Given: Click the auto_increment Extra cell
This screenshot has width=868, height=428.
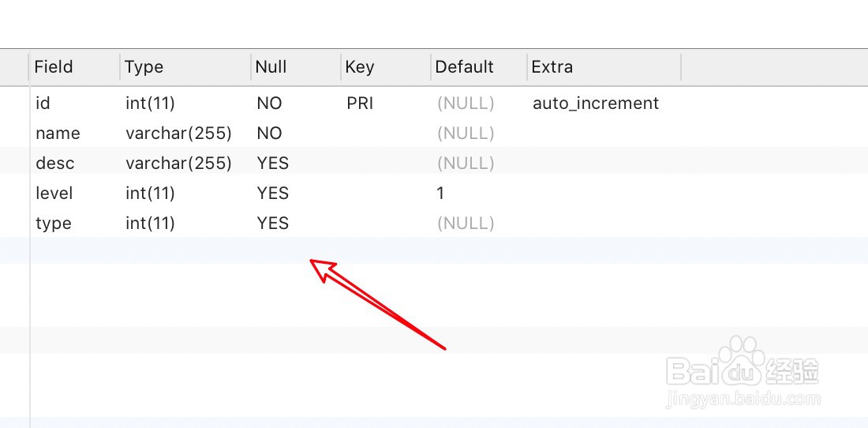Looking at the screenshot, I should point(596,103).
